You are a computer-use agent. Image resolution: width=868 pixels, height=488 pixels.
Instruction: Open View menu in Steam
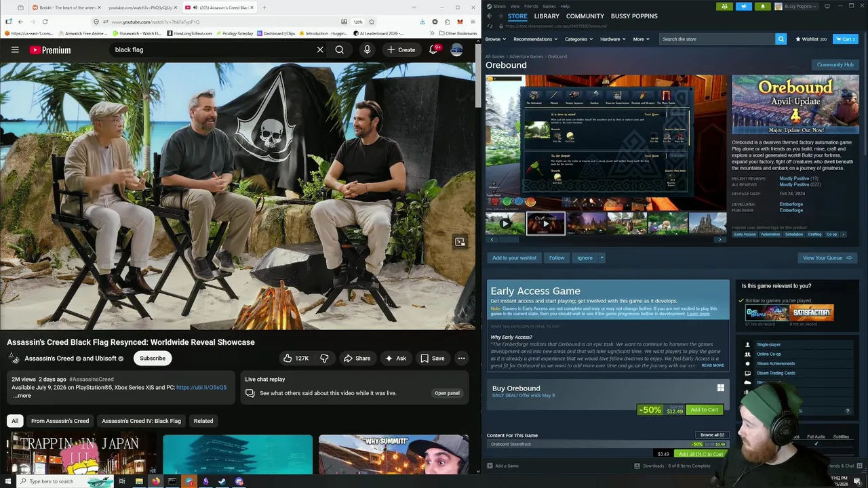(515, 6)
